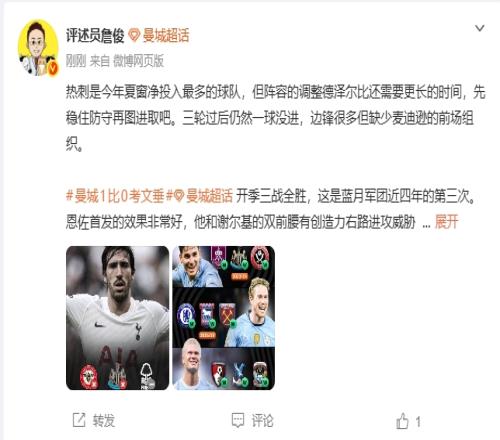Click the quoted Tottenham post text
Viewport: 500px width, 440px height.
(275, 118)
